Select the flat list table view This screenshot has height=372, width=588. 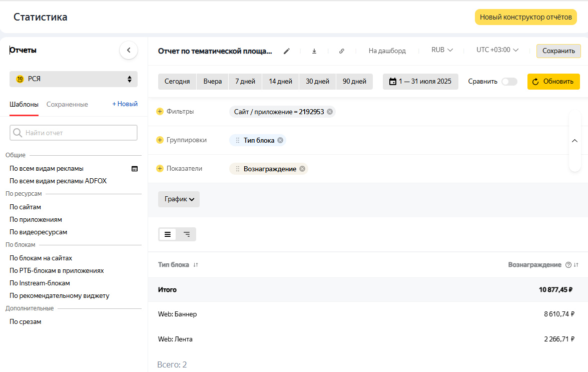[168, 234]
